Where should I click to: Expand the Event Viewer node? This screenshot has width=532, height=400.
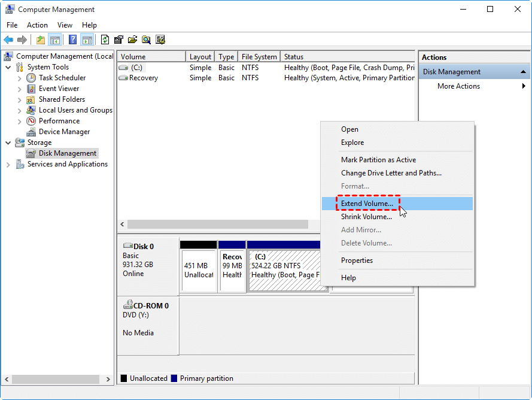pos(19,89)
